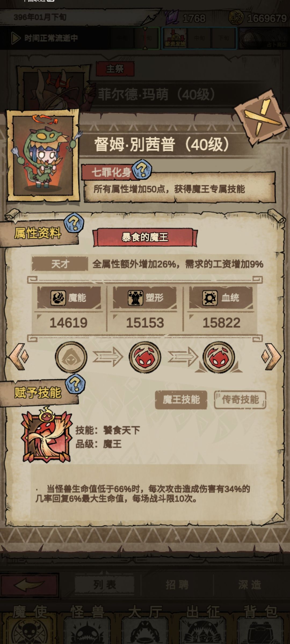Tap the 饕食天下 skill icon
Viewport: 290px width, 644px height.
click(46, 434)
